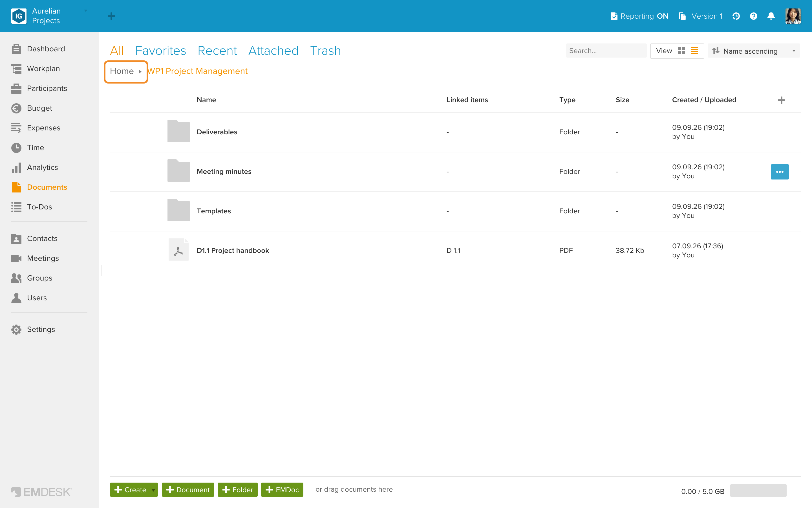Expand the Aurelian Projects switcher arrow
812x508 pixels.
[86, 11]
